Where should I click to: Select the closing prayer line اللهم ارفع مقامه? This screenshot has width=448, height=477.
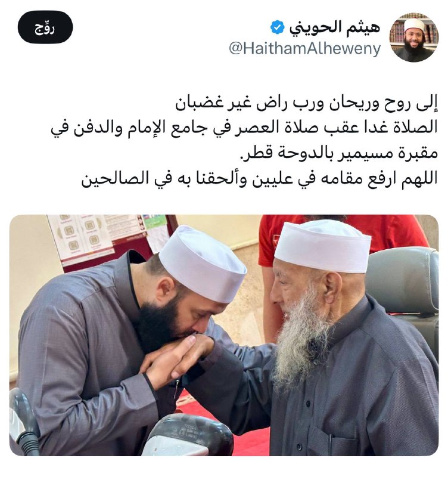259,179
